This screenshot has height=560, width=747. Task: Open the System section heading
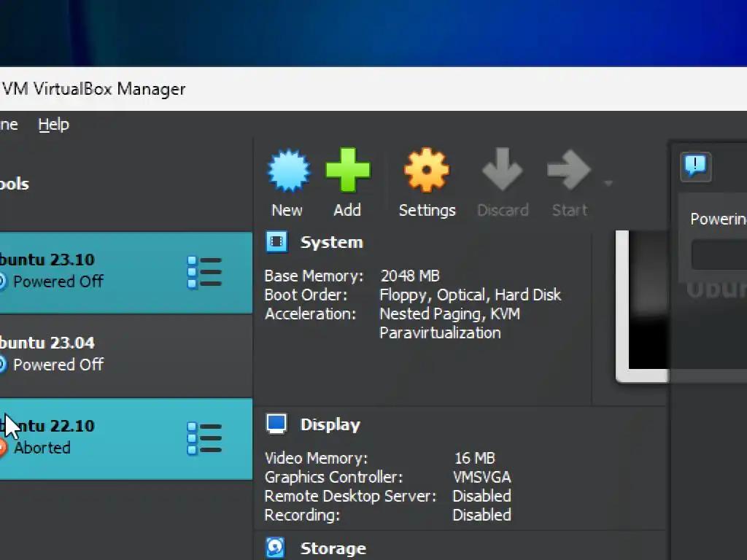point(332,242)
